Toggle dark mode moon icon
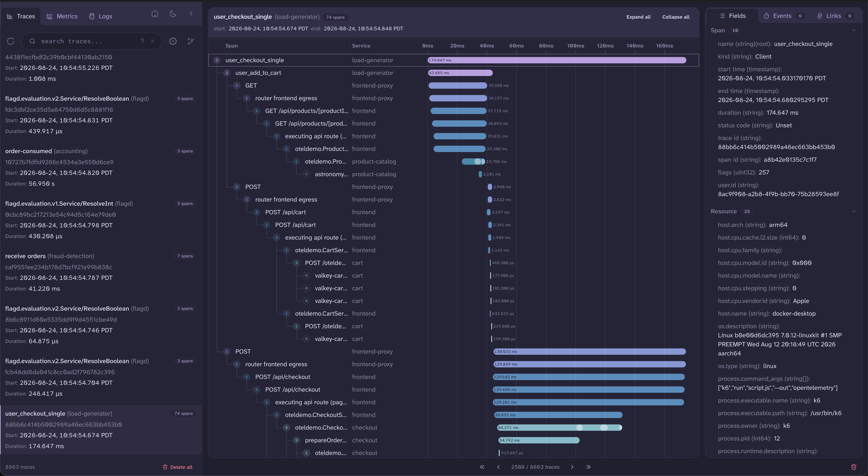 (173, 14)
